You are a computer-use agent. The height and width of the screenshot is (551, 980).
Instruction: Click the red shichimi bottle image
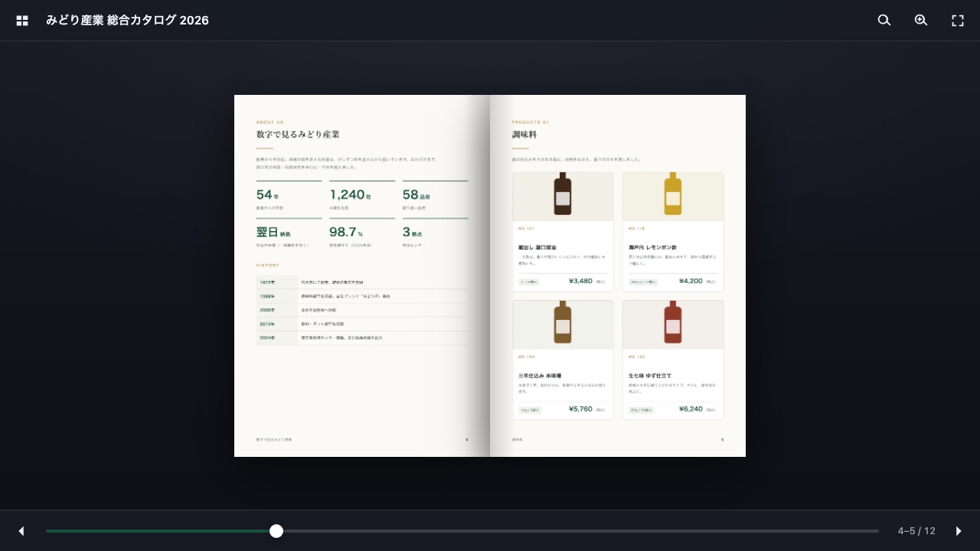tap(673, 324)
